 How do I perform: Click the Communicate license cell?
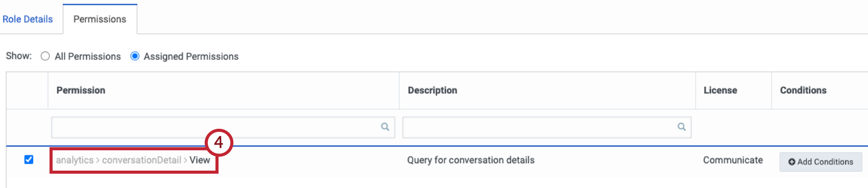click(733, 160)
